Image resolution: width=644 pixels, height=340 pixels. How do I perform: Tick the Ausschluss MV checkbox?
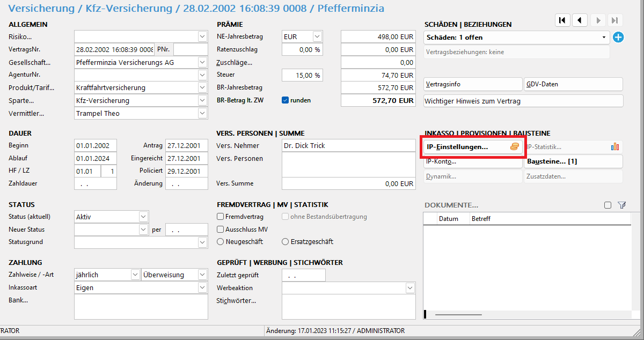tap(221, 230)
